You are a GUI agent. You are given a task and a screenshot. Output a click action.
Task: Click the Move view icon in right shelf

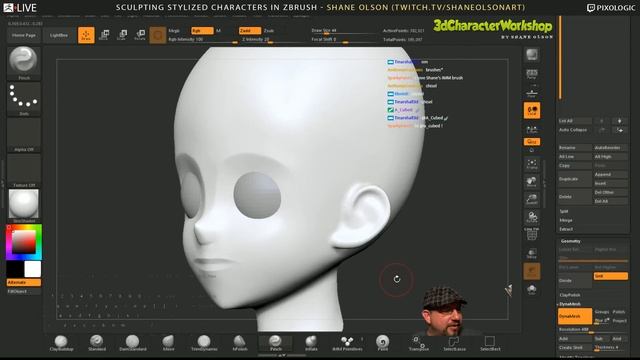tap(531, 182)
